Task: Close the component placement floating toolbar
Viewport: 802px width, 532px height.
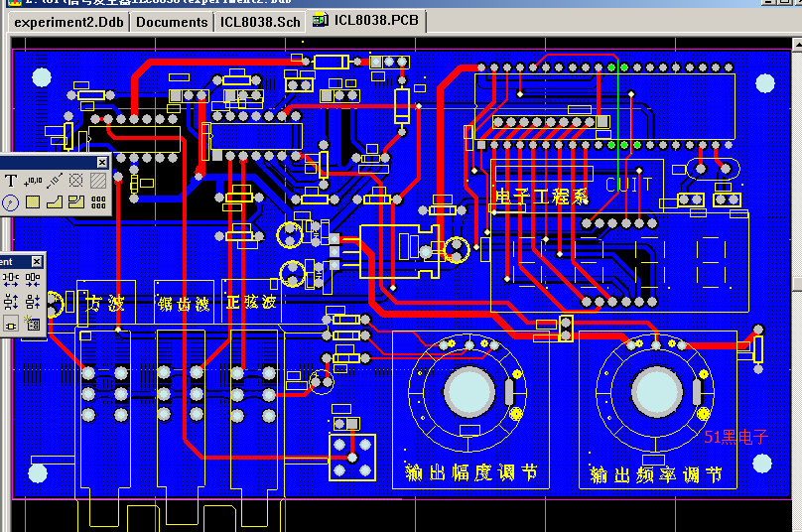Action: tap(37, 261)
